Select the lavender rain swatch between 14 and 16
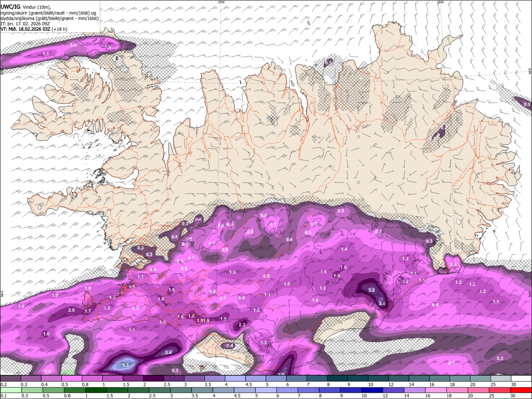Screen dimensions: 532x399 pos(414,390)
